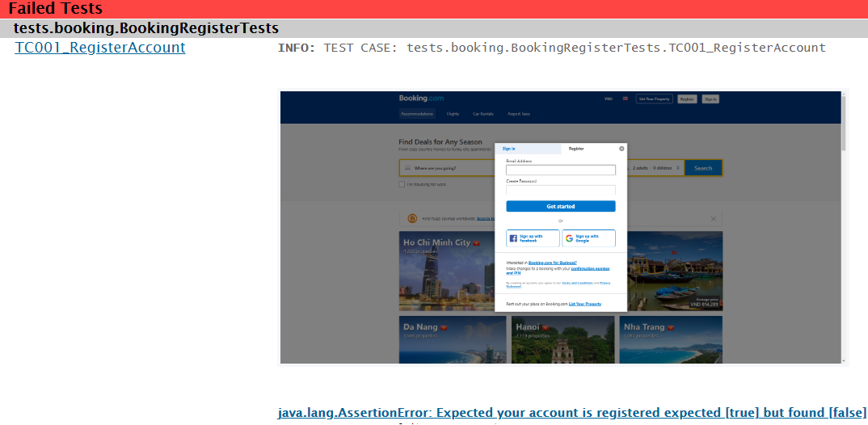Switch to the Sign in tab in the modal

528,149
